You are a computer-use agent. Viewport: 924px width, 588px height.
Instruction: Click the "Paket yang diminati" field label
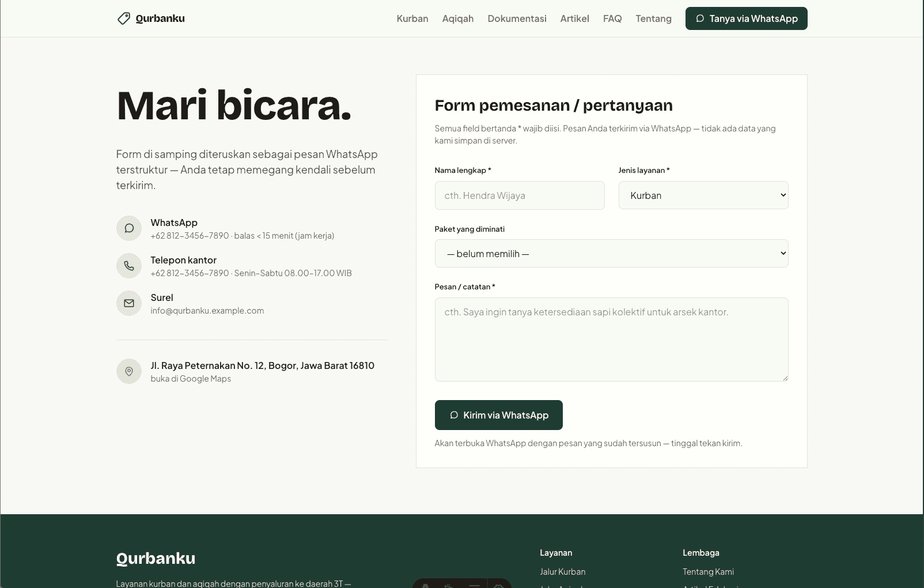(x=469, y=229)
